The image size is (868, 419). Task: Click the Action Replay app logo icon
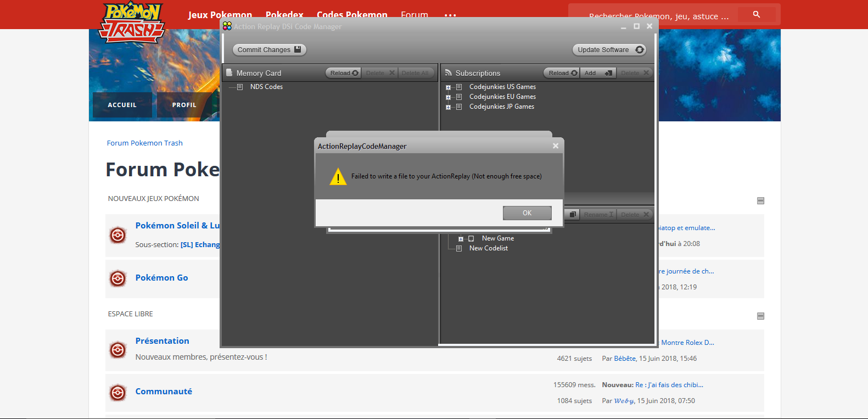tap(227, 26)
